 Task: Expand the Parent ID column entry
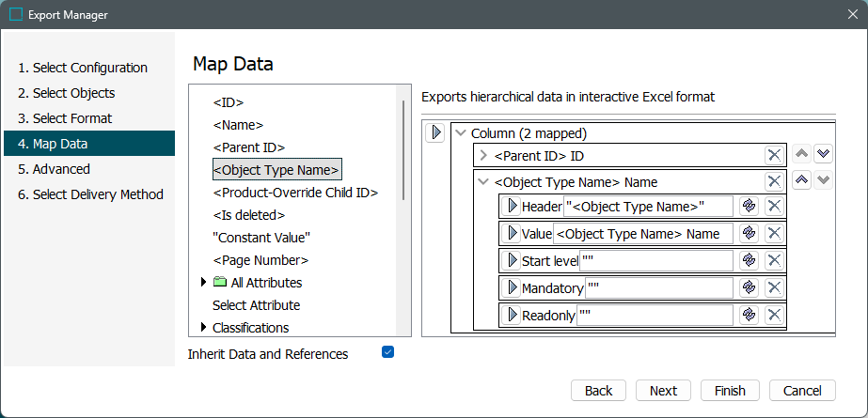(483, 155)
